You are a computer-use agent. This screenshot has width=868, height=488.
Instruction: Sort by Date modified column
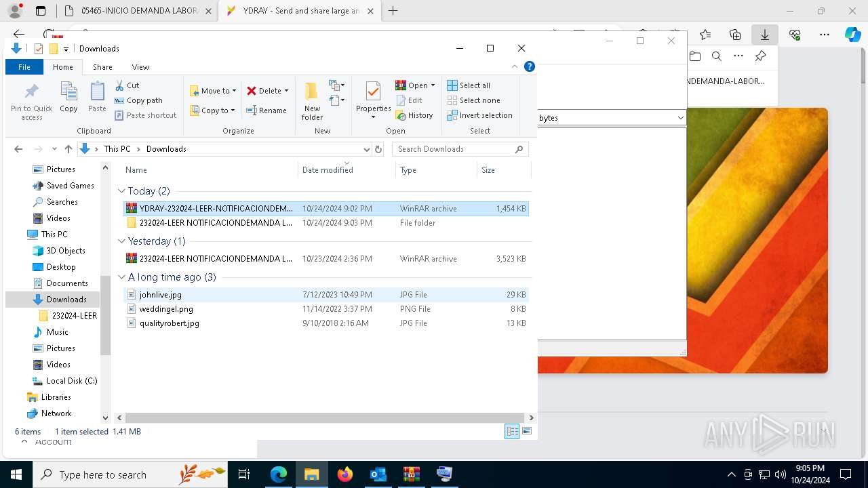point(347,170)
